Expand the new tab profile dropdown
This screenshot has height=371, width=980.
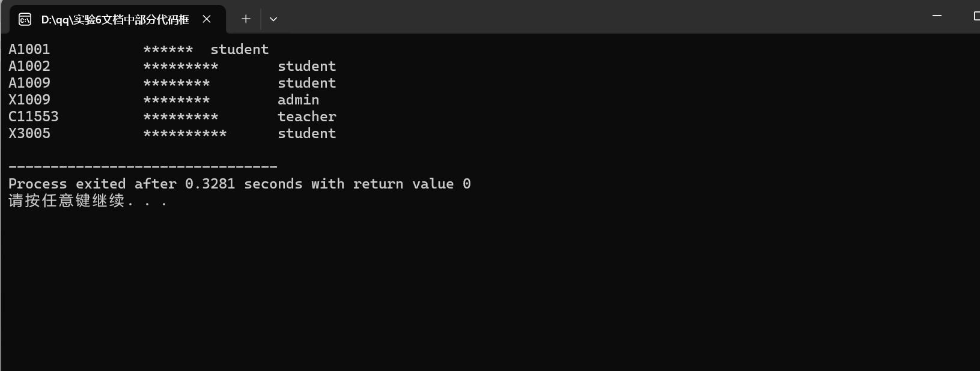coord(273,19)
